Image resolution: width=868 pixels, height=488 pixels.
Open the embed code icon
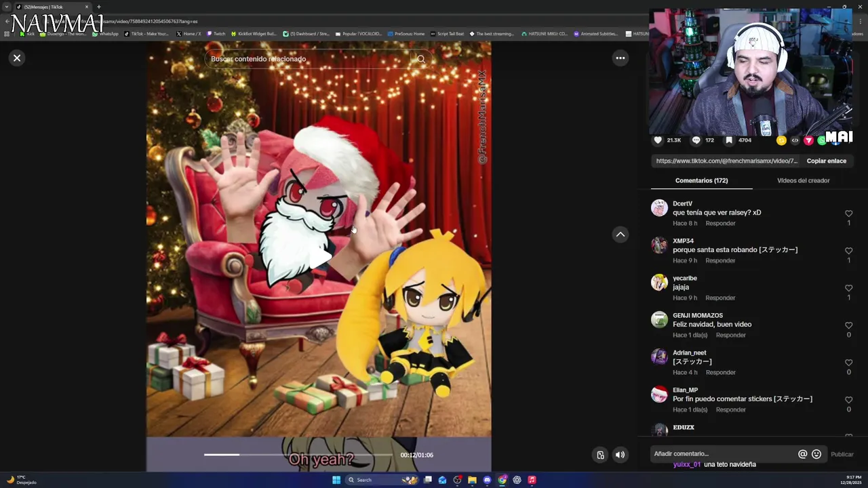click(x=795, y=140)
